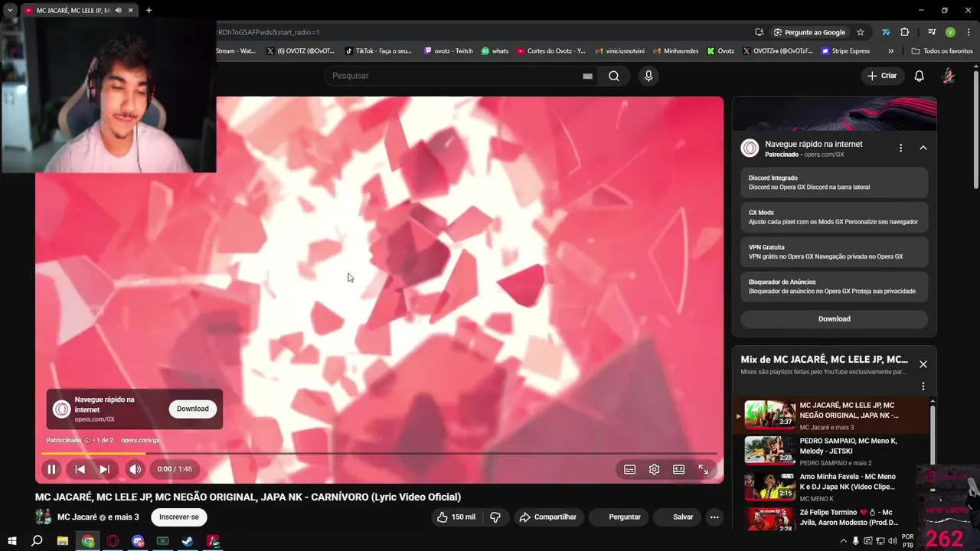Image resolution: width=980 pixels, height=551 pixels.
Task: Pause the video with the pause button
Action: click(51, 469)
